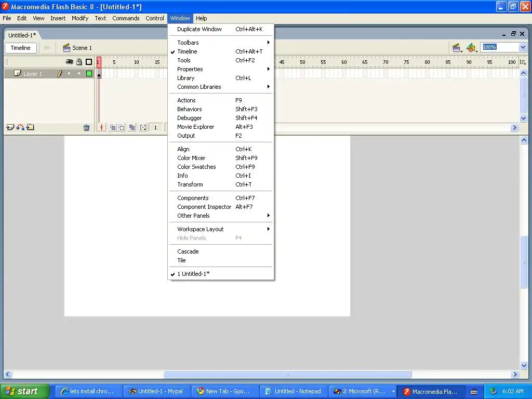Screen dimensions: 532x399
Task: Select Movie Explorer menu entry
Action: click(x=220, y=127)
